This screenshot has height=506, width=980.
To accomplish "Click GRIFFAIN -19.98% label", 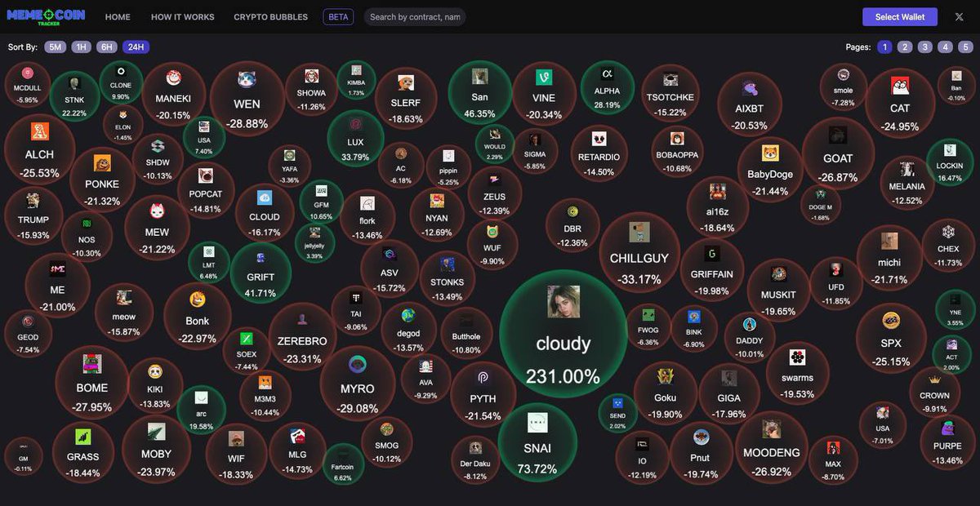I will 712,282.
